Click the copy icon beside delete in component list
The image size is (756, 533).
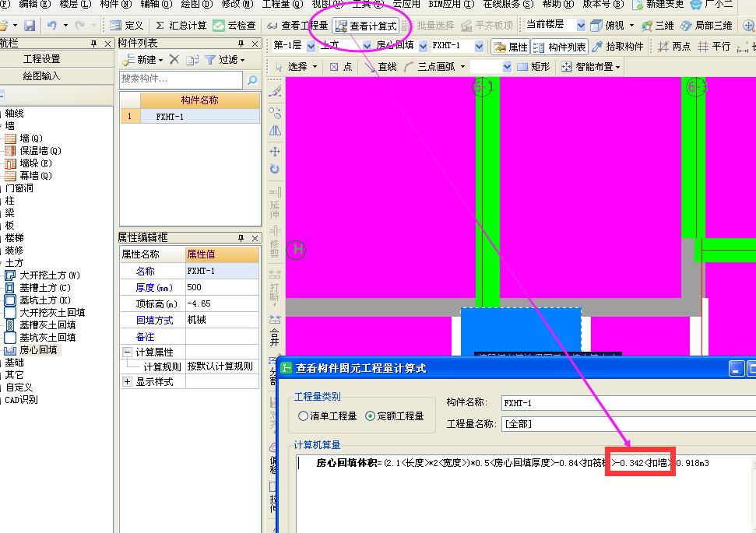192,60
